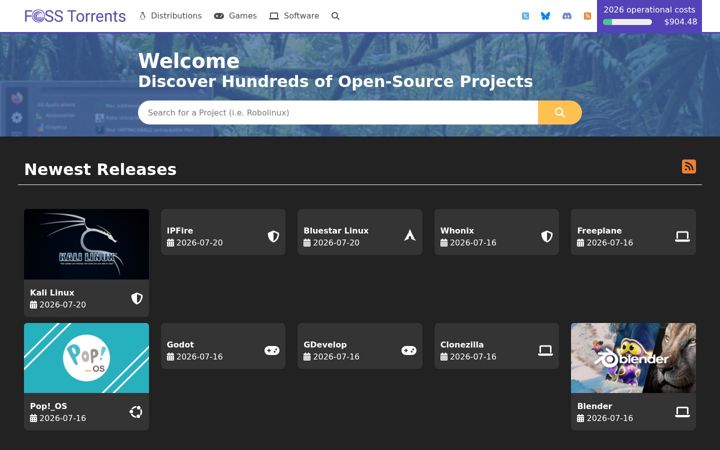This screenshot has width=720, height=450.
Task: Click the calendar icon on the Godot card
Action: [170, 357]
